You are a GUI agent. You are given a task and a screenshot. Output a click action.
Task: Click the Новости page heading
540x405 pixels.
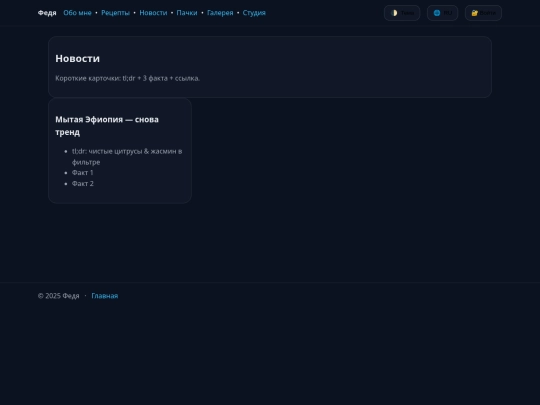click(77, 59)
